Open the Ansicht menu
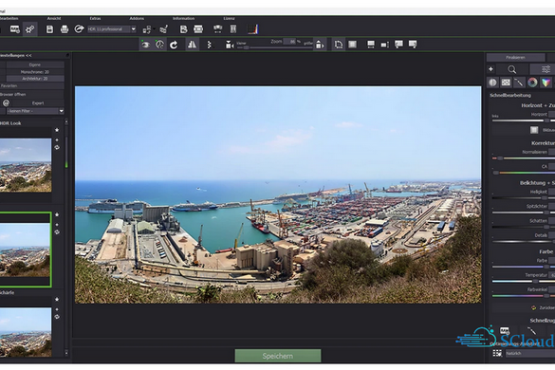 click(54, 18)
